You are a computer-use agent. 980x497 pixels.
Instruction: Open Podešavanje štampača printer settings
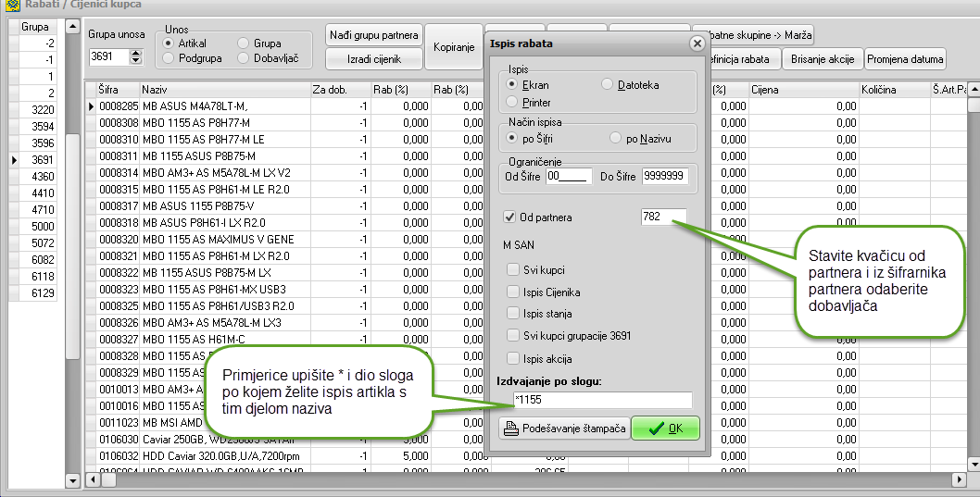[564, 428]
